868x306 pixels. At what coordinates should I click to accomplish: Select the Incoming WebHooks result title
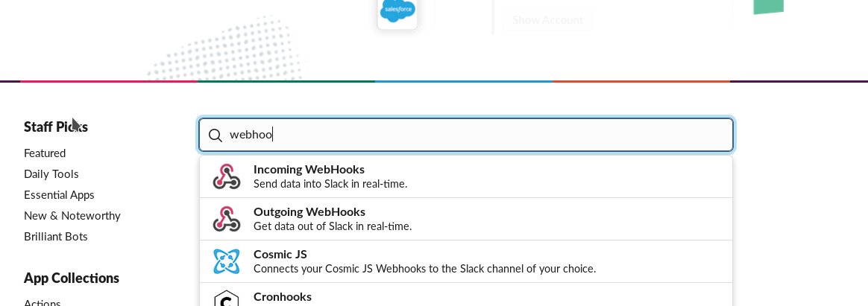pyautogui.click(x=309, y=169)
